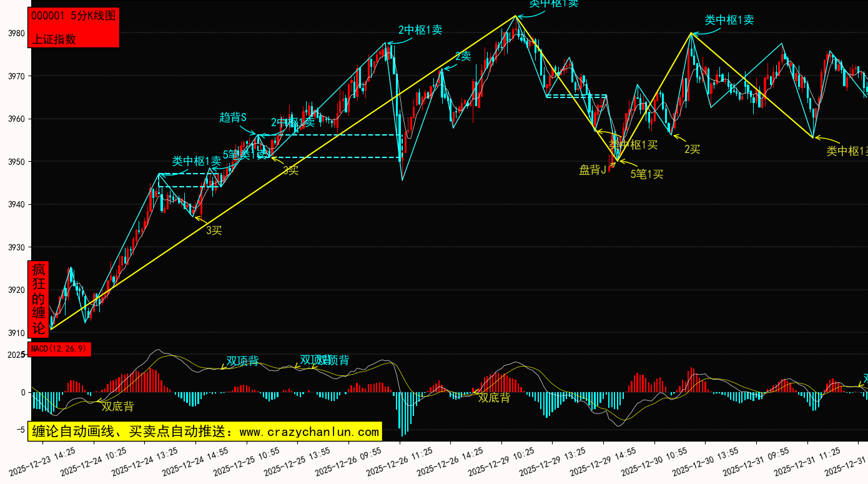
Task: Select the 上证指数 index name label
Action: [54, 39]
